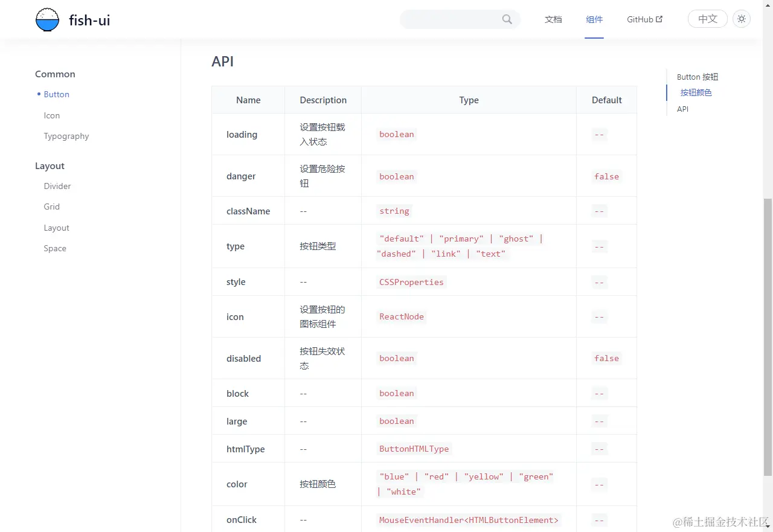Click the fish-ui rice bowl logo

pyautogui.click(x=47, y=19)
